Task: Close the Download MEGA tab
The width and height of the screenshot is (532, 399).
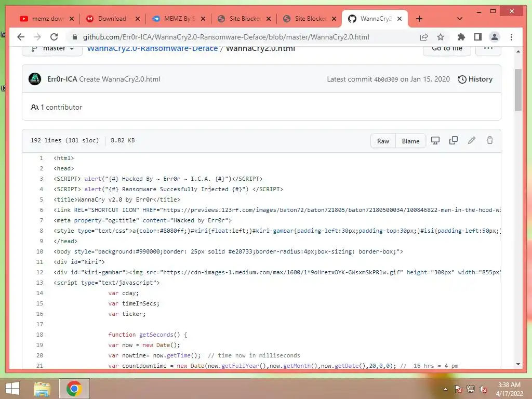Action: [137, 19]
